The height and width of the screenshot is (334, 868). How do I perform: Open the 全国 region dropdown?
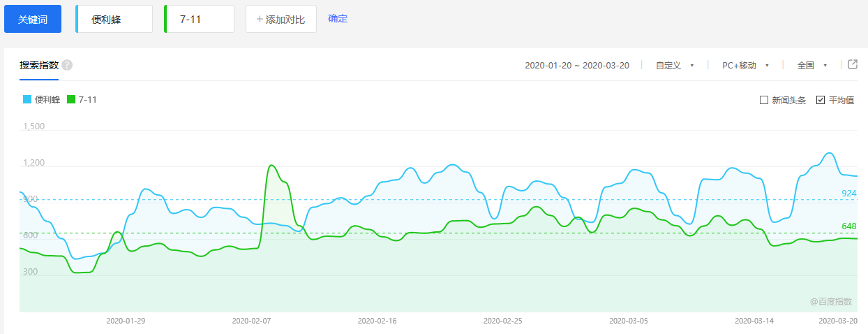tap(812, 66)
